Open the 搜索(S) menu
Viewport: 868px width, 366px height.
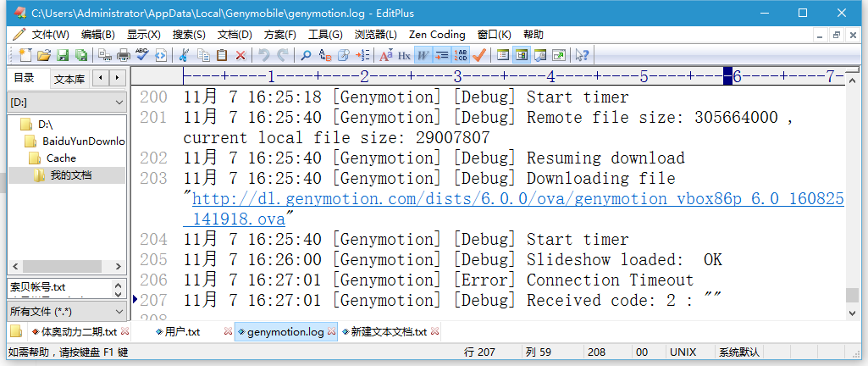click(x=189, y=35)
